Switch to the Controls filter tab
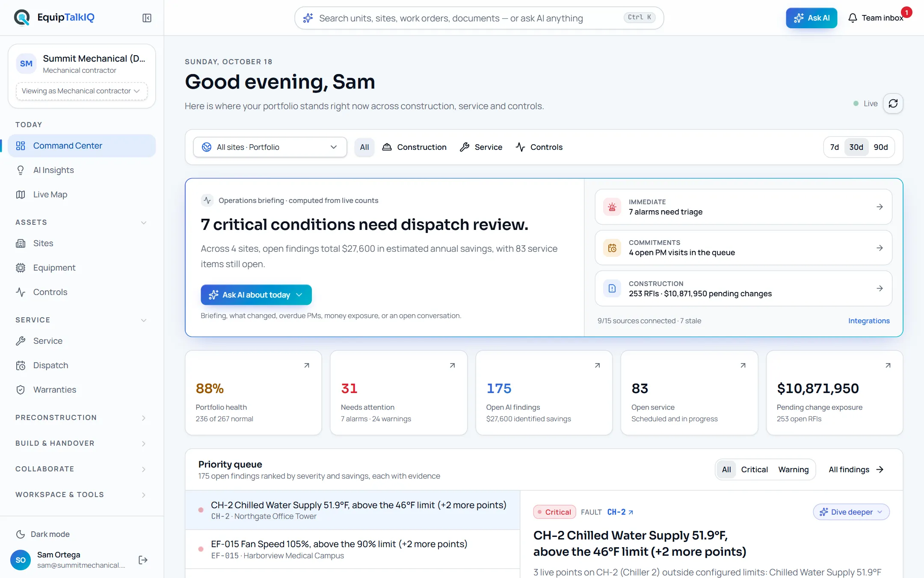Viewport: 924px width, 578px height. coord(539,147)
